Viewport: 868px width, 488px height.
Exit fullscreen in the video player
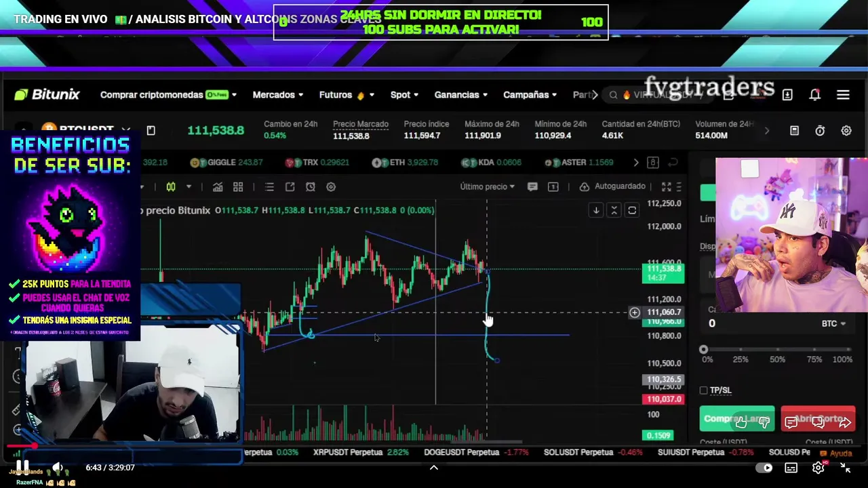(x=845, y=468)
